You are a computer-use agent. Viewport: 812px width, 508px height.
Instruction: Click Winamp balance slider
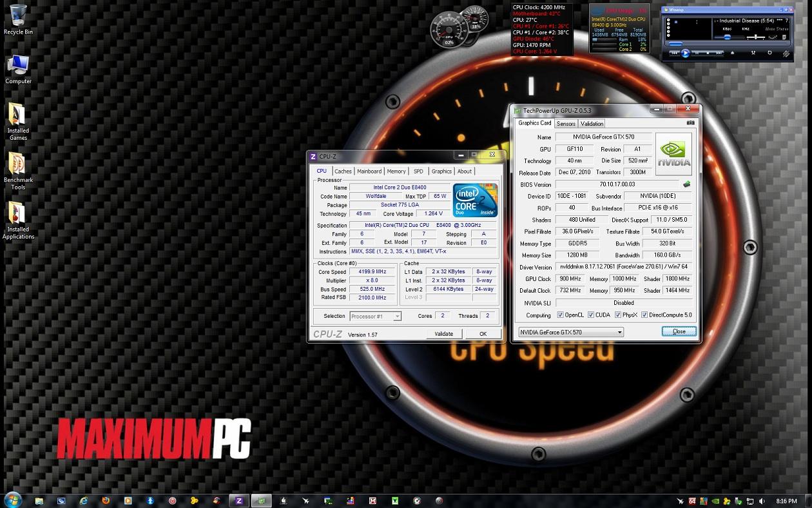755,37
